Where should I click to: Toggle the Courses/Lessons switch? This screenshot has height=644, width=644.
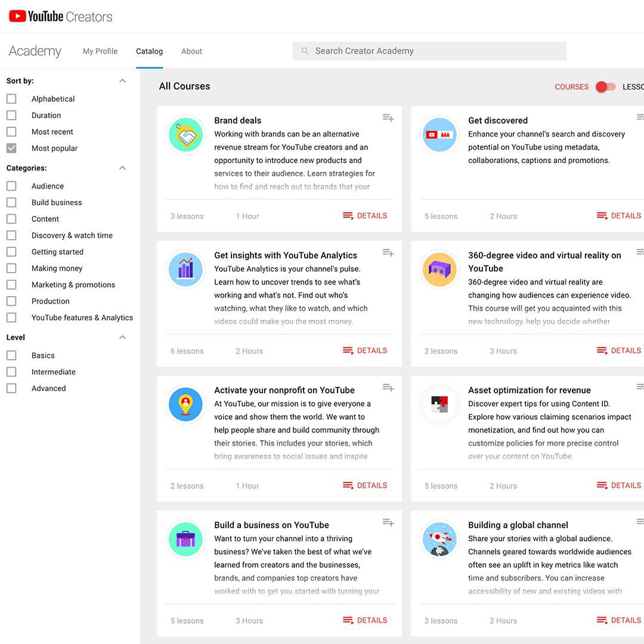point(605,86)
